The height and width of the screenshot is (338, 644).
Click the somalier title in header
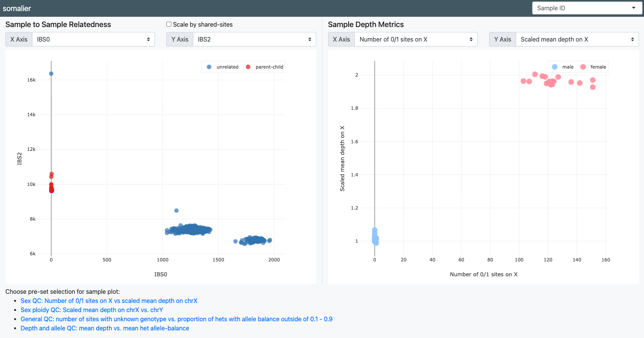17,8
